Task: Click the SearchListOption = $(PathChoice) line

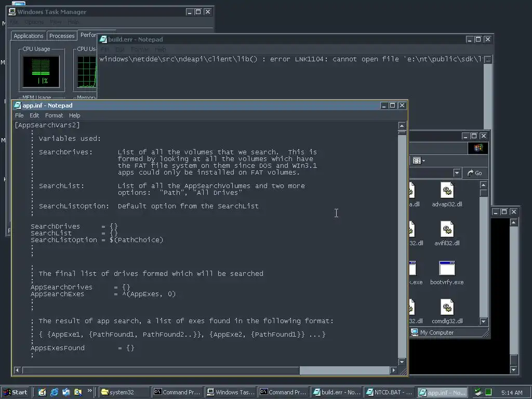Action: (x=97, y=240)
